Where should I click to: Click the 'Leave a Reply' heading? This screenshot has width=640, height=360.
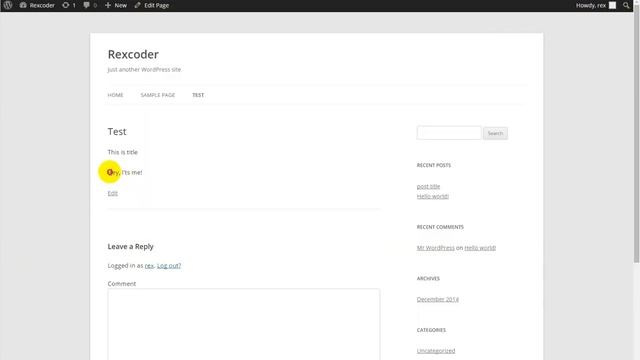(131, 247)
